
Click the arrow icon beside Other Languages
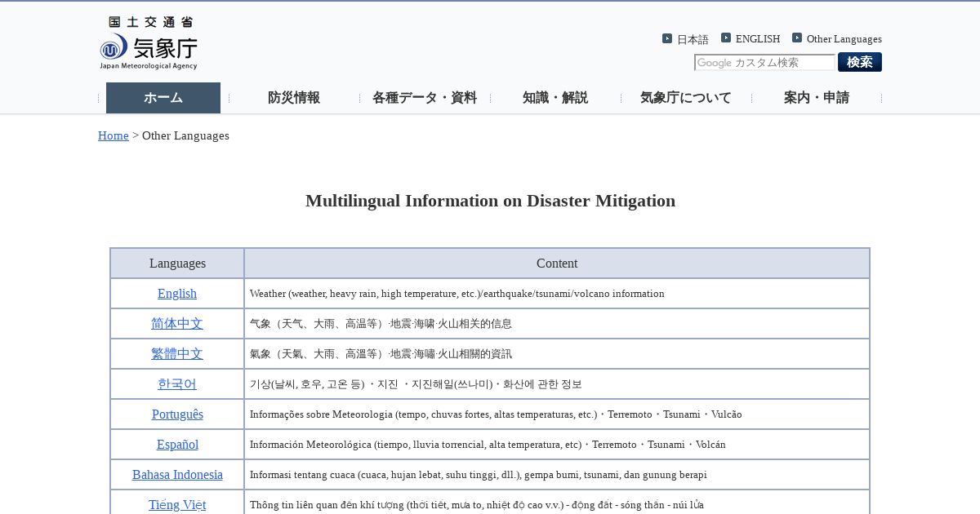click(x=797, y=38)
